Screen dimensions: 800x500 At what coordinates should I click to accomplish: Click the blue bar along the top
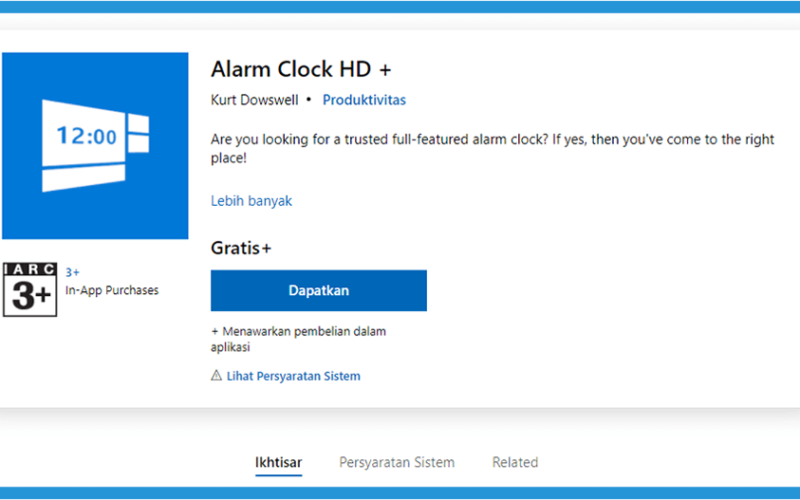click(400, 7)
